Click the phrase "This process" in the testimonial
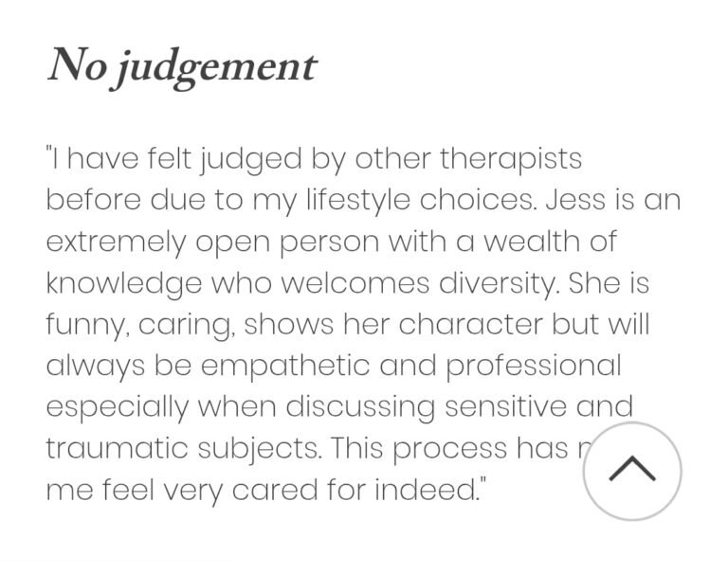The width and height of the screenshot is (728, 574). [419, 449]
